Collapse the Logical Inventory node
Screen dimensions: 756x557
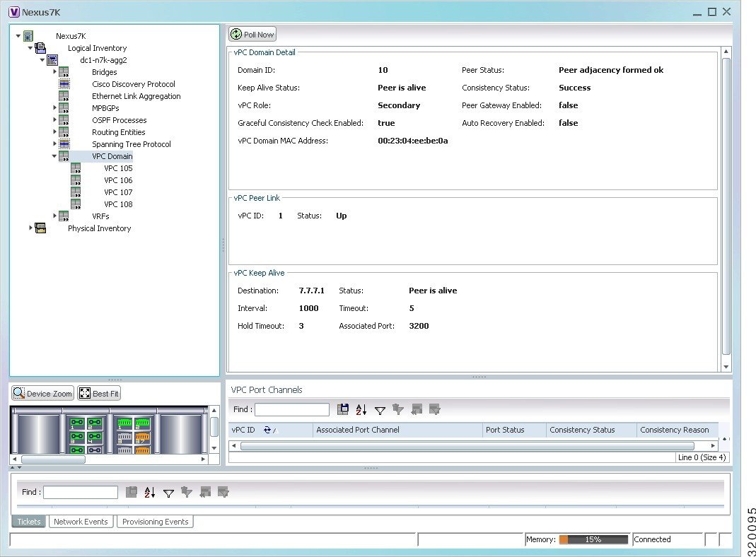pyautogui.click(x=30, y=47)
